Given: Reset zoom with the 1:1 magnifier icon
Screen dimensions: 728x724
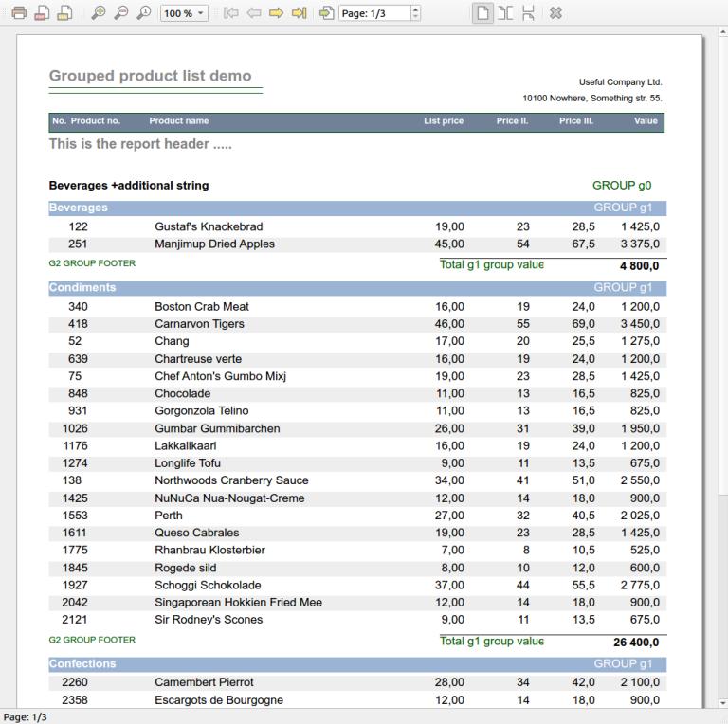Looking at the screenshot, I should click(x=143, y=13).
